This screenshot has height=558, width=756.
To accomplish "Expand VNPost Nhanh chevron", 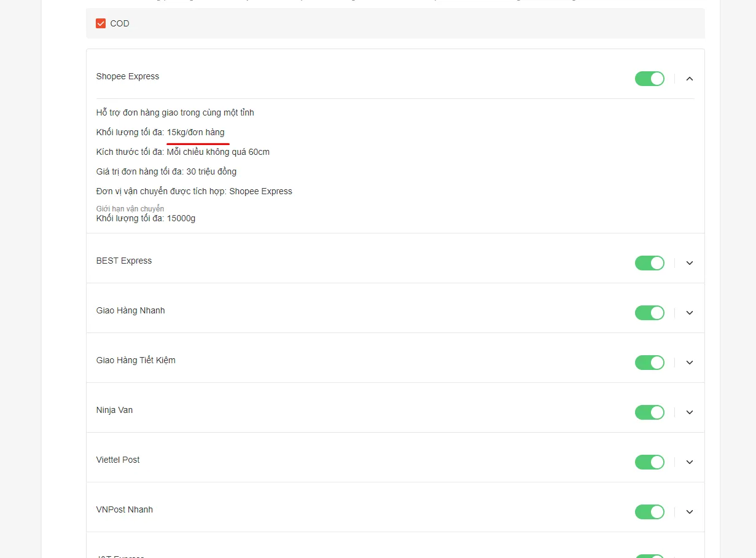I will point(689,512).
